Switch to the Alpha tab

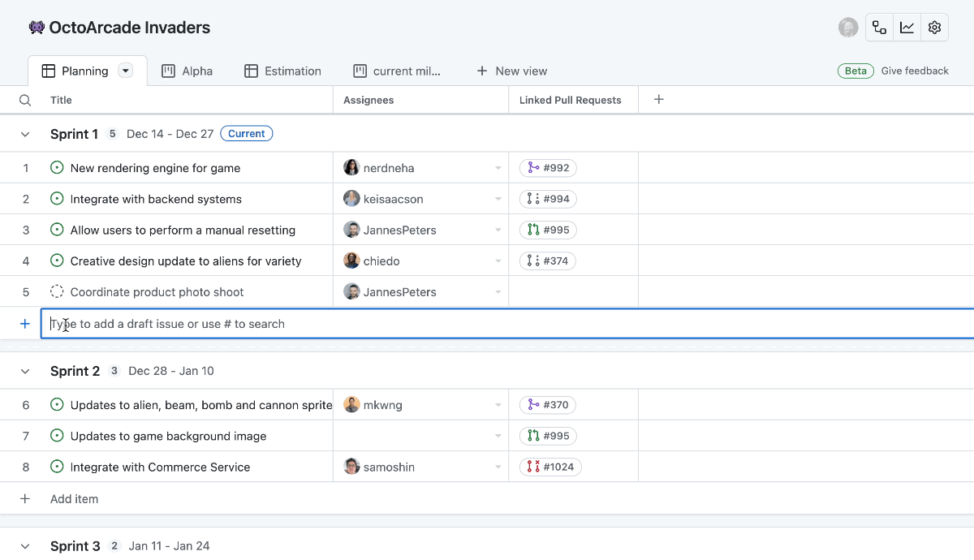pos(187,71)
